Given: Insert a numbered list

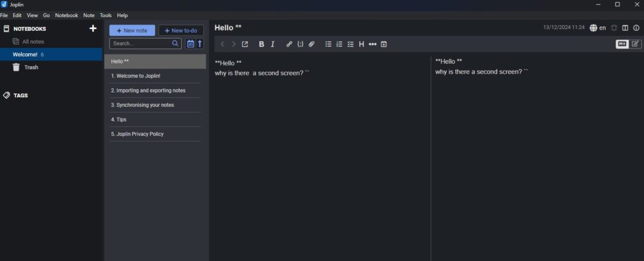Looking at the screenshot, I should 340,44.
